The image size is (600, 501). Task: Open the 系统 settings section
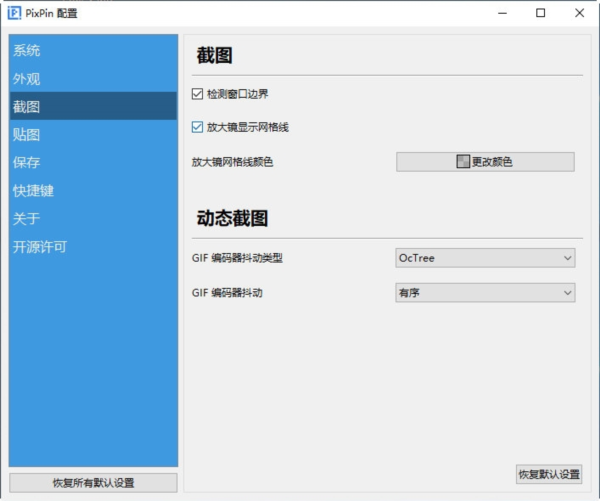pyautogui.click(x=93, y=51)
